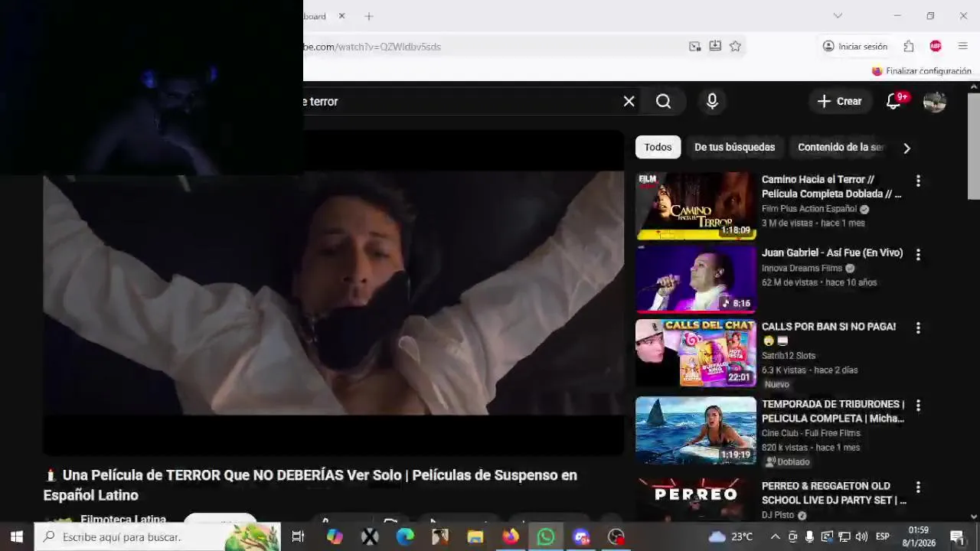Visit Cine Club - Full Free Films channel

coord(811,433)
